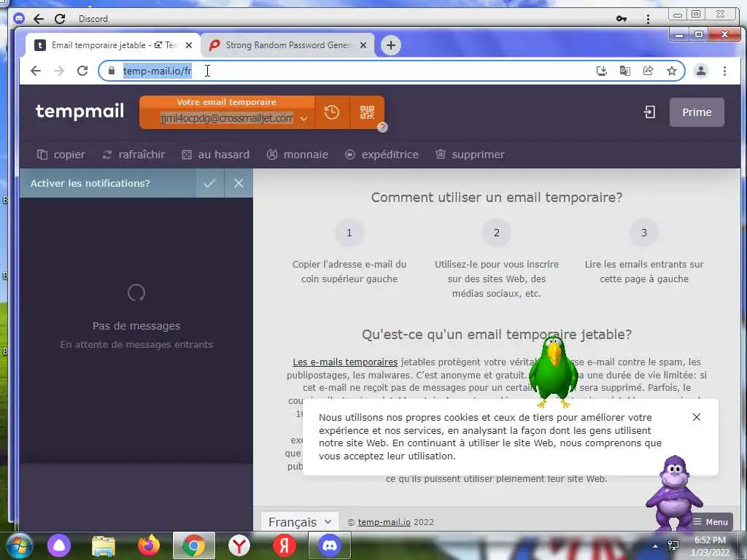747x560 pixels.
Task: Click the Pas de messages text
Action: click(136, 326)
